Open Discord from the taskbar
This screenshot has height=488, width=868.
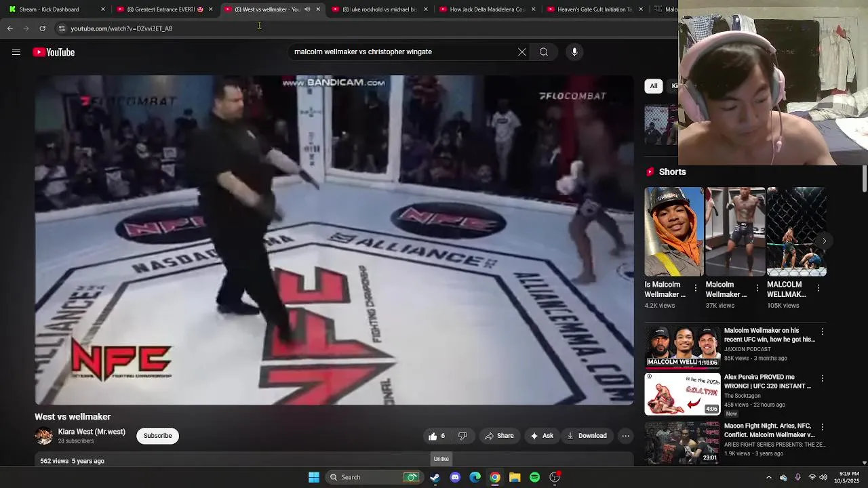click(455, 477)
